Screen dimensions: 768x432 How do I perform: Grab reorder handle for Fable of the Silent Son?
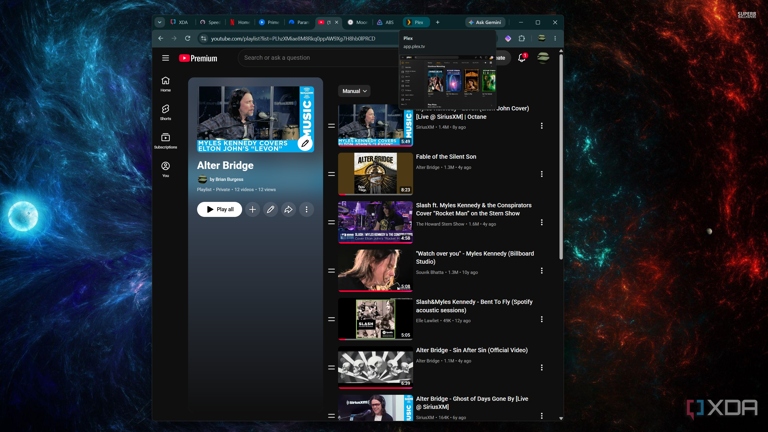pos(332,174)
